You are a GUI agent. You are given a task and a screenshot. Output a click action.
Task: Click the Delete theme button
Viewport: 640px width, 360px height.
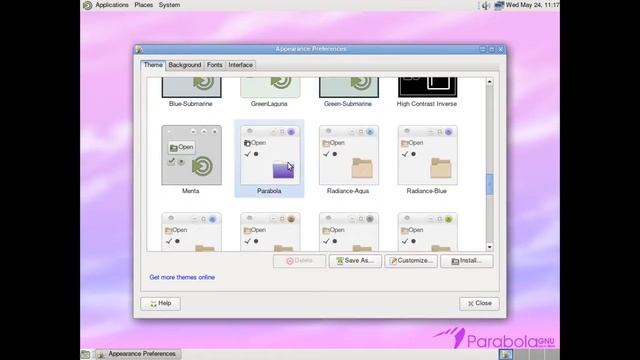point(299,261)
